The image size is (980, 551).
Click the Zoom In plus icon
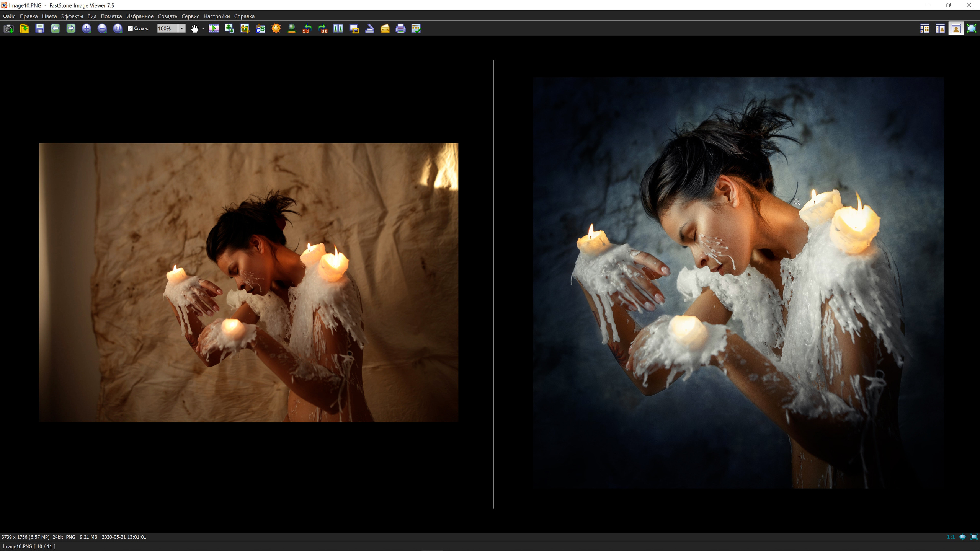pos(87,29)
